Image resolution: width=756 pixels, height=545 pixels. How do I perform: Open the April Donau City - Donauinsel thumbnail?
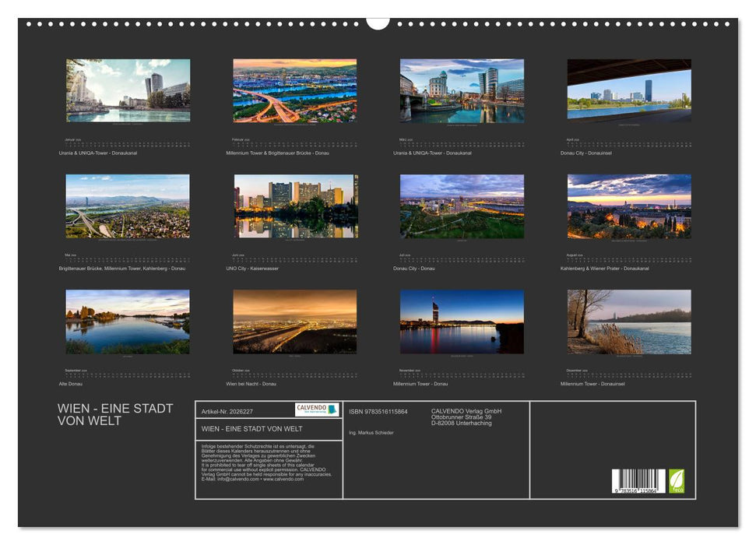tap(628, 90)
